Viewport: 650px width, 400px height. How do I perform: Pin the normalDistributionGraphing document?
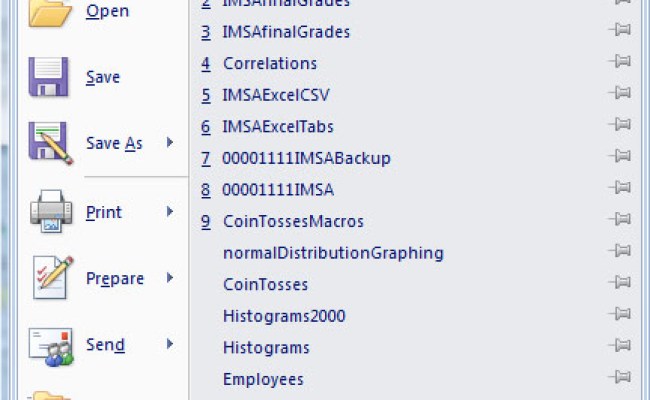(x=620, y=250)
